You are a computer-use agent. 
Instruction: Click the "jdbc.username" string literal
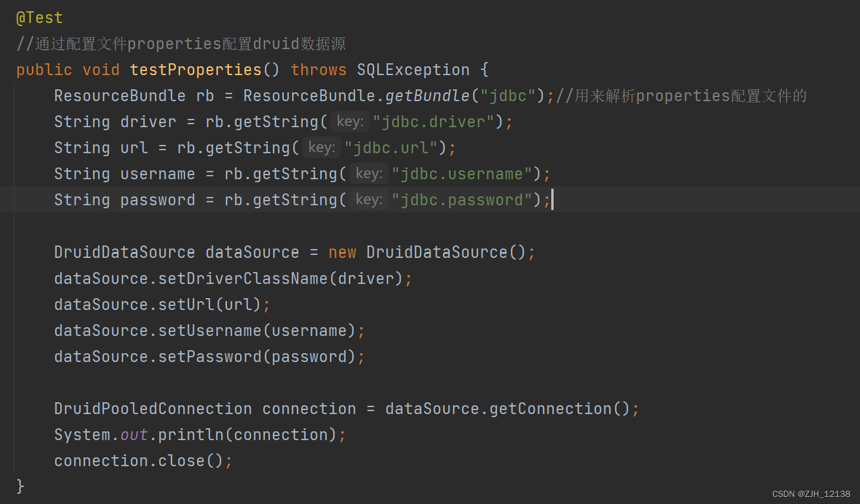(x=462, y=174)
